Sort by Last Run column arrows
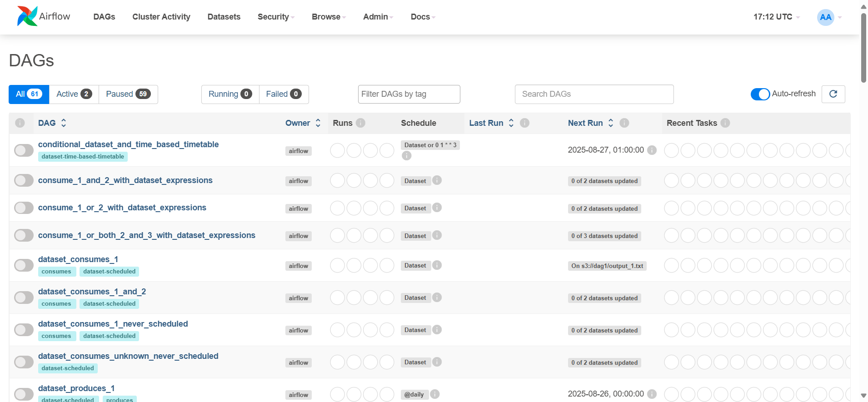 (511, 123)
